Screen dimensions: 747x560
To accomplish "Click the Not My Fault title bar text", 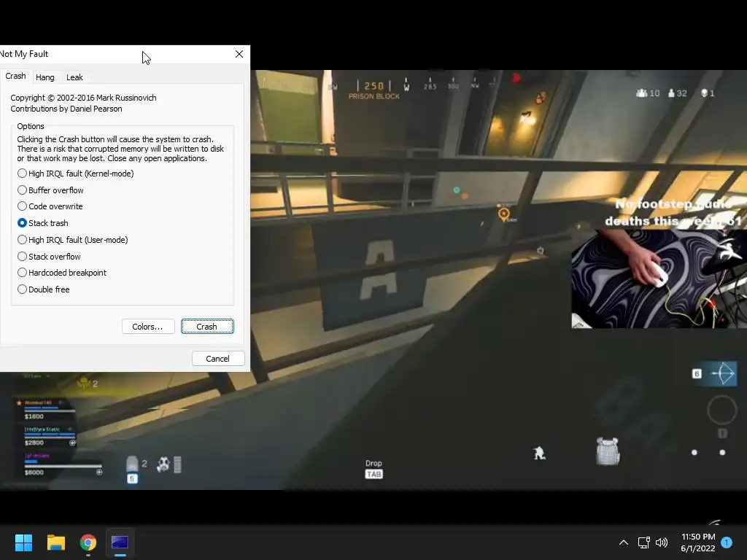I will tap(24, 54).
